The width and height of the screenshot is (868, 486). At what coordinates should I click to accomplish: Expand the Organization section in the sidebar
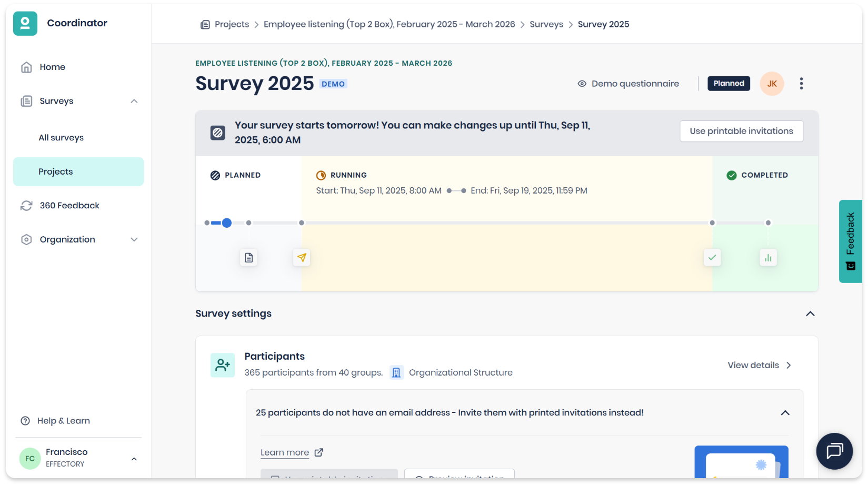(x=135, y=239)
